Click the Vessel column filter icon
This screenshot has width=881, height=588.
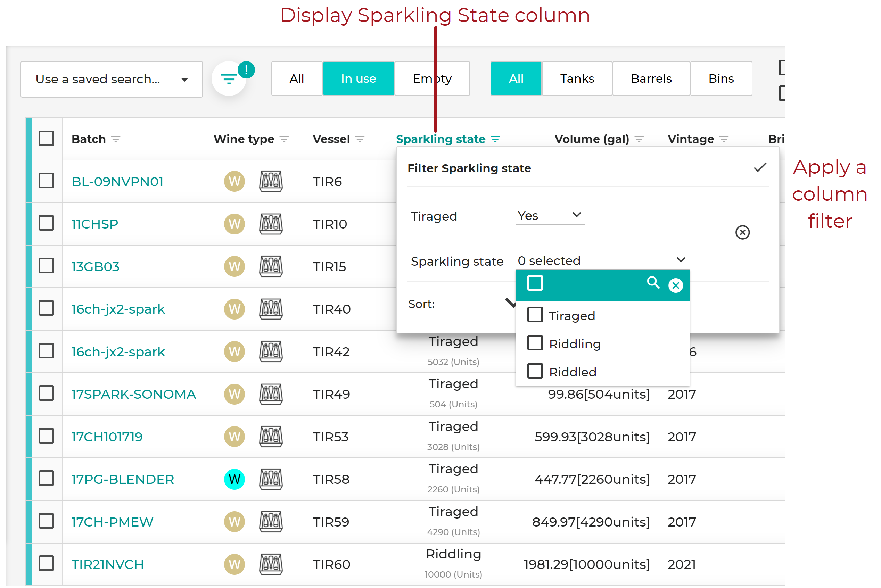tap(360, 140)
